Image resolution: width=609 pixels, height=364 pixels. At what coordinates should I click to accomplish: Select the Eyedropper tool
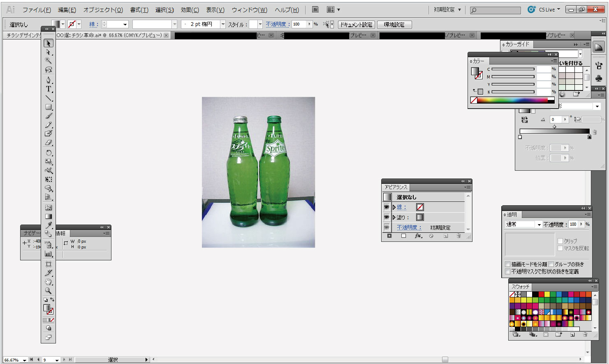pos(48,225)
